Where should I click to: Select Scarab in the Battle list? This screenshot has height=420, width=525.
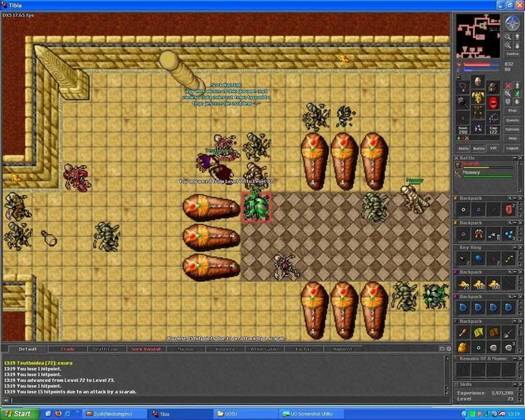[484, 165]
